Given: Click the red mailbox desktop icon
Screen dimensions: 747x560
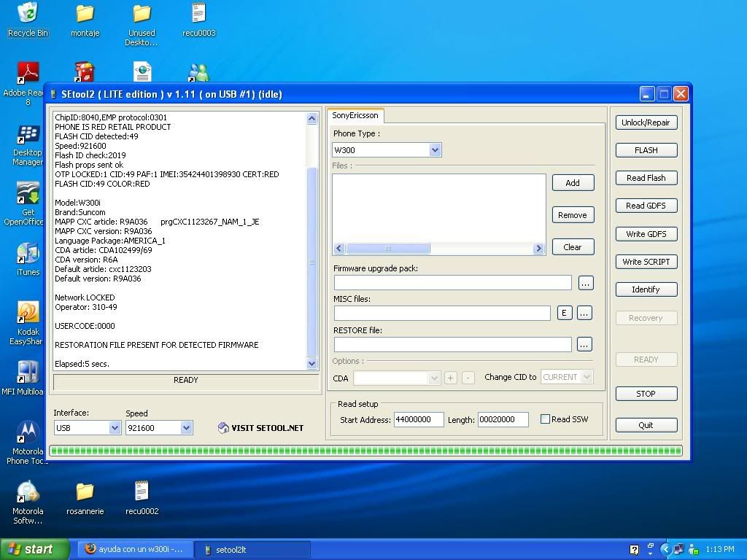Looking at the screenshot, I should (x=85, y=72).
